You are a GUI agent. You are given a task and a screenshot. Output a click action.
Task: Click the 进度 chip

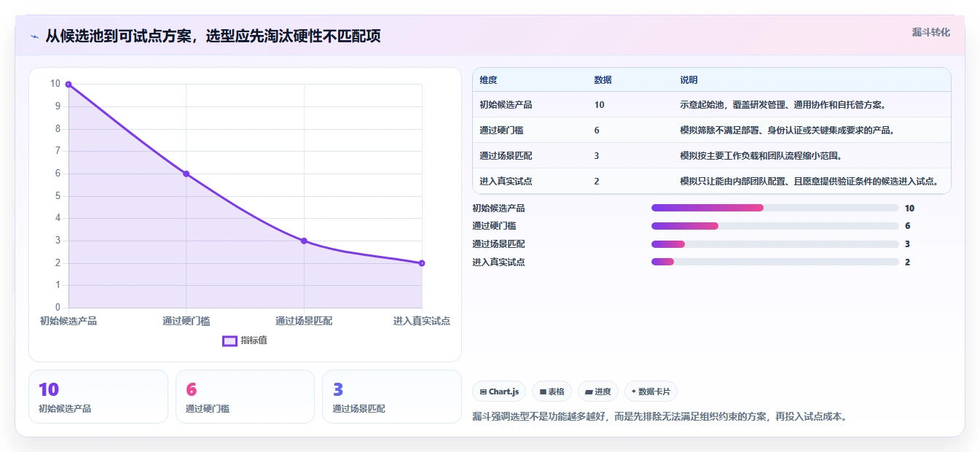597,391
